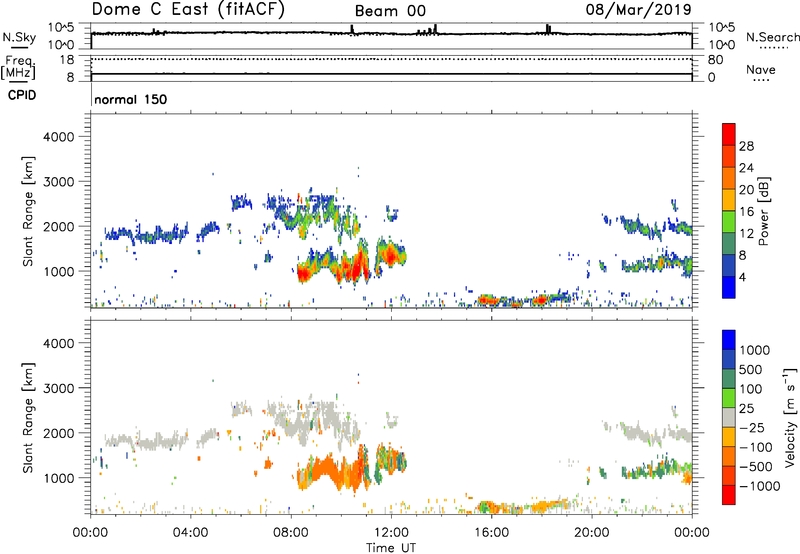The height and width of the screenshot is (554, 800).
Task: Click the 'Velocity [m s-1]' color bar title
Action: 790,417
